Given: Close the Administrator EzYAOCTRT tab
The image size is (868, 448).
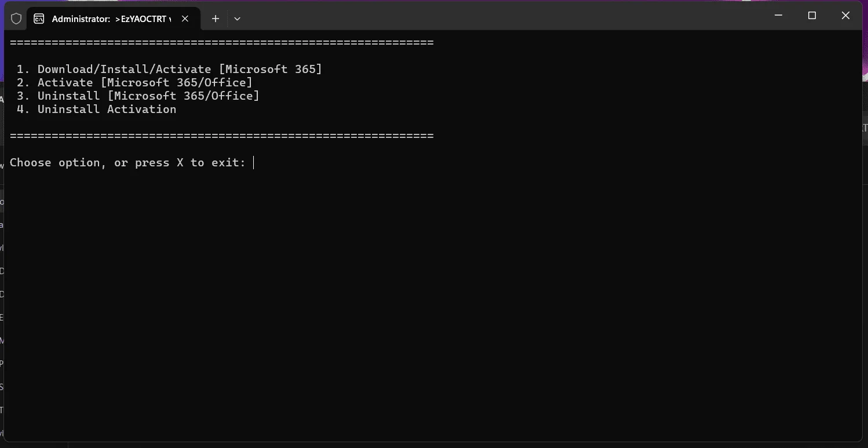Looking at the screenshot, I should [185, 19].
